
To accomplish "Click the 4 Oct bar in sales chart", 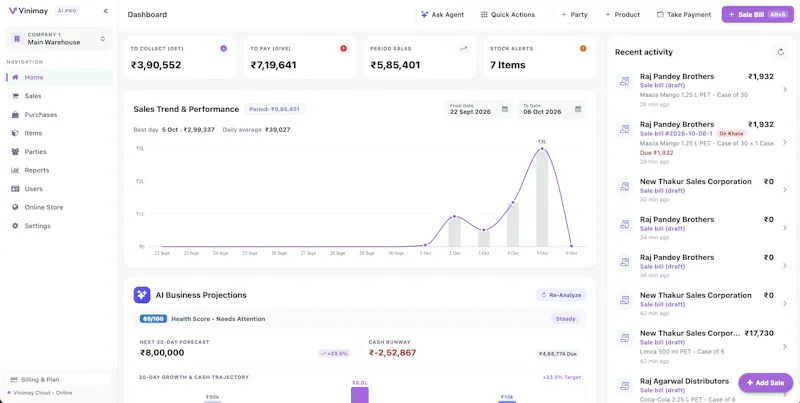I will (513, 225).
